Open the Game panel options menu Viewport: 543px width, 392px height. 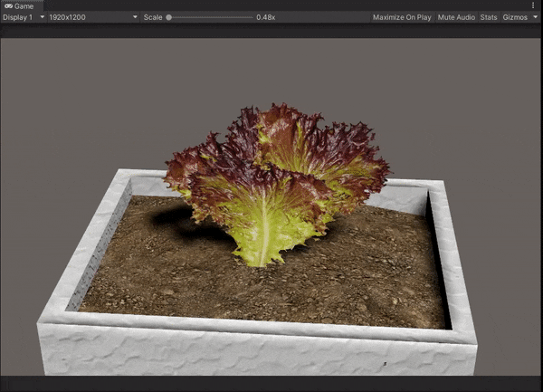[x=533, y=5]
